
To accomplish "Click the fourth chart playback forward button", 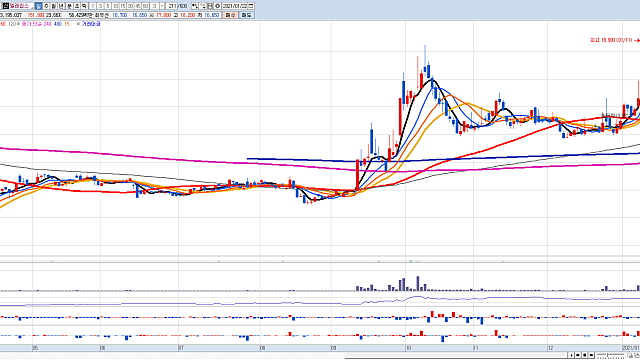I will point(591,355).
